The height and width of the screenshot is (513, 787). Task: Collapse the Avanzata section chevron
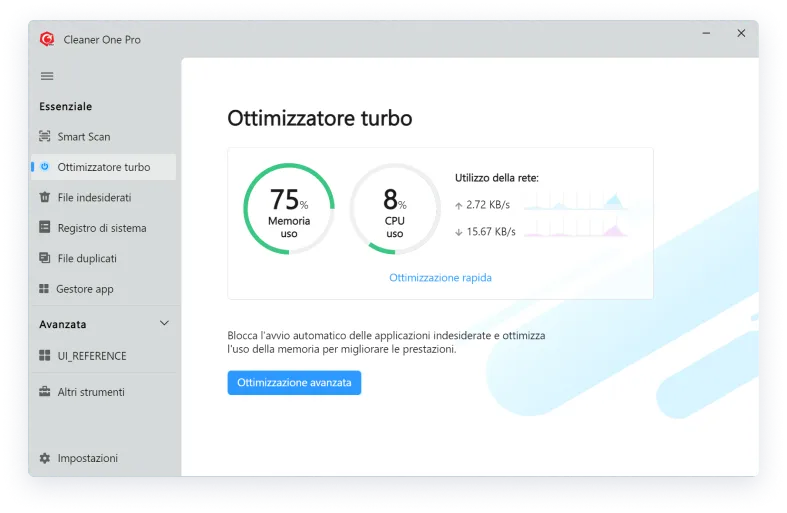(x=164, y=323)
